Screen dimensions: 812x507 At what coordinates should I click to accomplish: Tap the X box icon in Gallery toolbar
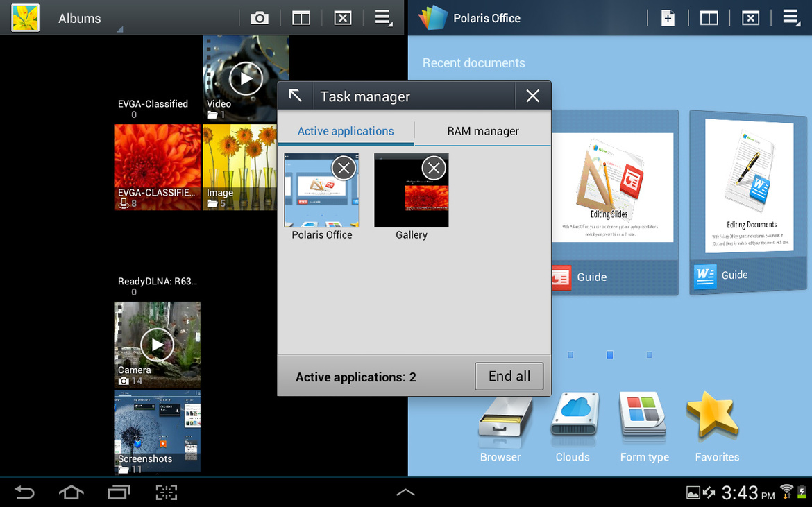tap(342, 18)
